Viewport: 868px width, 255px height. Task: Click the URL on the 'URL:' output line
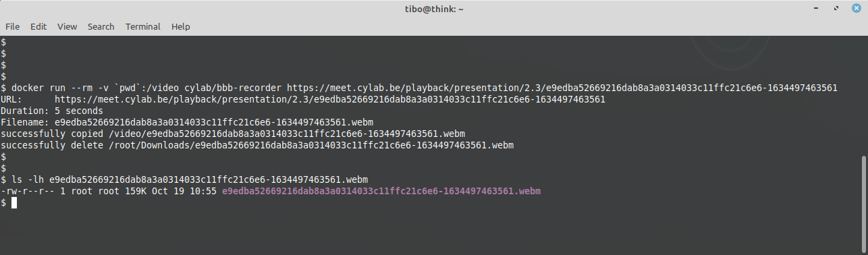pos(330,99)
